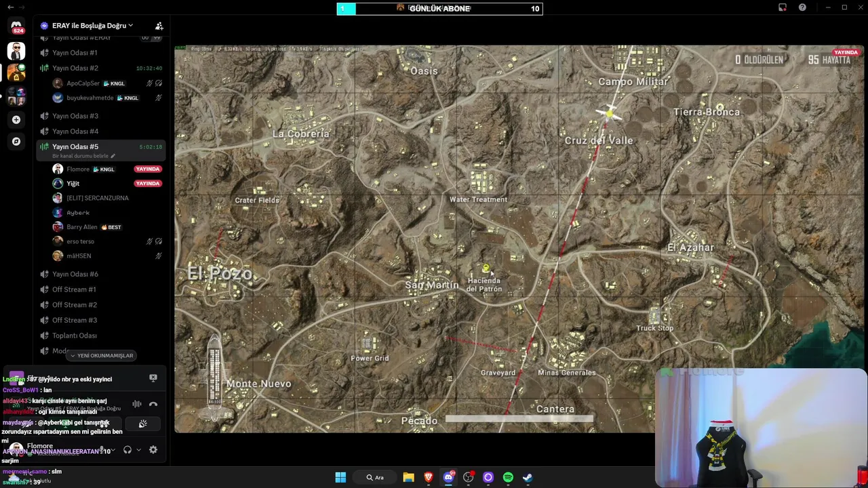Click Hacienda del Patrón on the map
The width and height of the screenshot is (868, 488).
pyautogui.click(x=484, y=285)
